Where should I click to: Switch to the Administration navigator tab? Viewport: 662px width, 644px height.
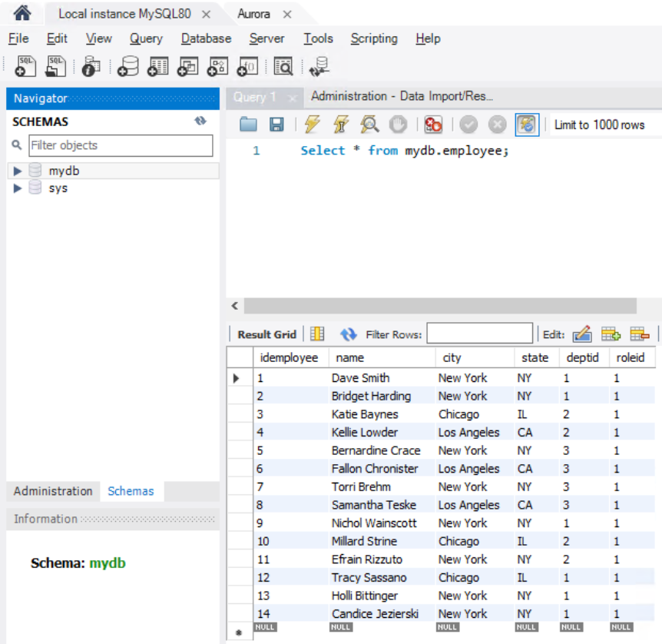53,491
